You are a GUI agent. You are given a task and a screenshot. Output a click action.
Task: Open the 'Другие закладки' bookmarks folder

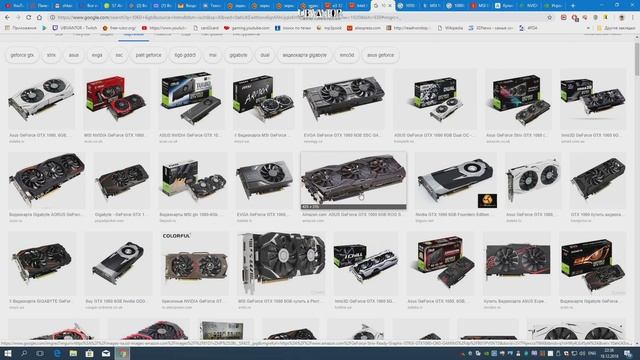[x=616, y=28]
